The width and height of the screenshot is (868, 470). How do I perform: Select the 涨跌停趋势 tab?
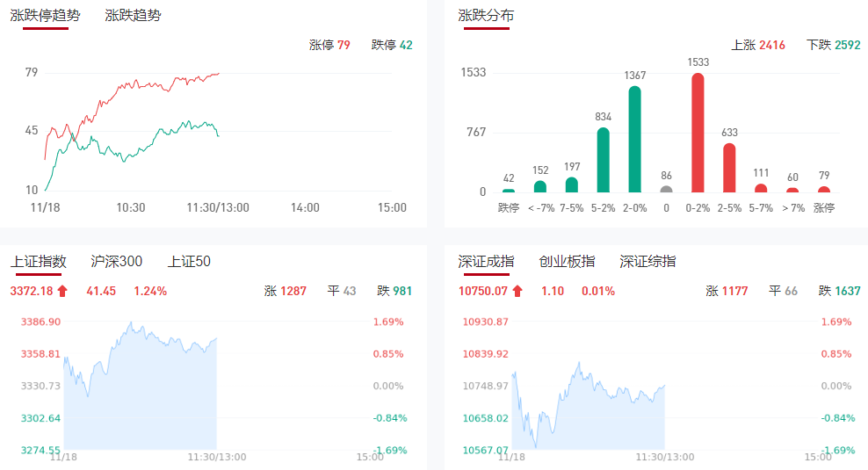(45, 15)
